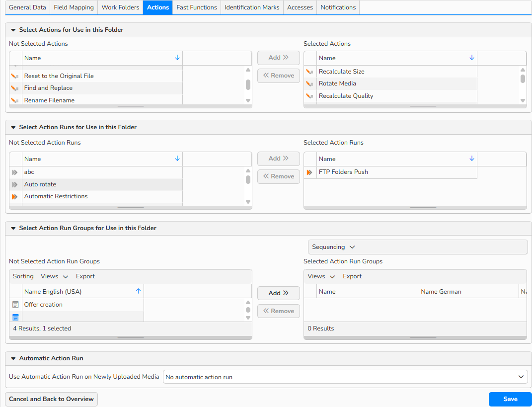Open Views dropdown in Selected Action Run Groups
This screenshot has width=532, height=407.
click(x=321, y=276)
